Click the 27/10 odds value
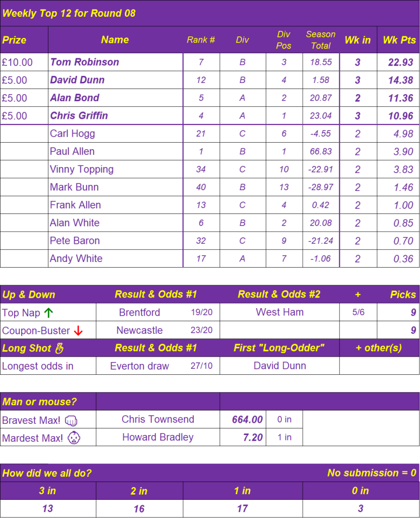This screenshot has height=518, width=420. click(x=202, y=366)
